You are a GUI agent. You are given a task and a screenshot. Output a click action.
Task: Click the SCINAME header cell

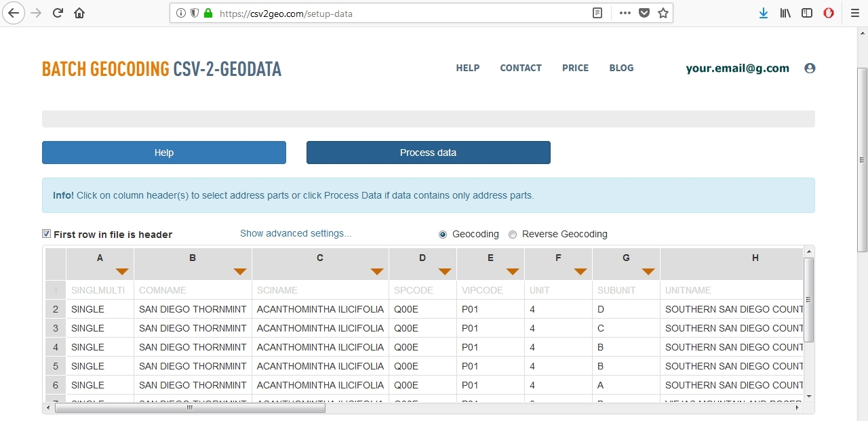[x=320, y=290]
